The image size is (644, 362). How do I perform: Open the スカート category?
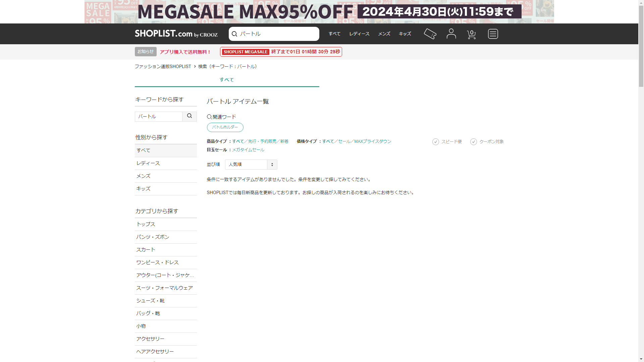coord(166,250)
